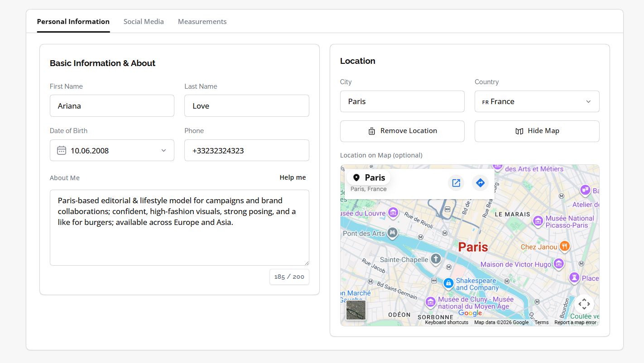Click the satellite view thumbnail on map

click(356, 310)
